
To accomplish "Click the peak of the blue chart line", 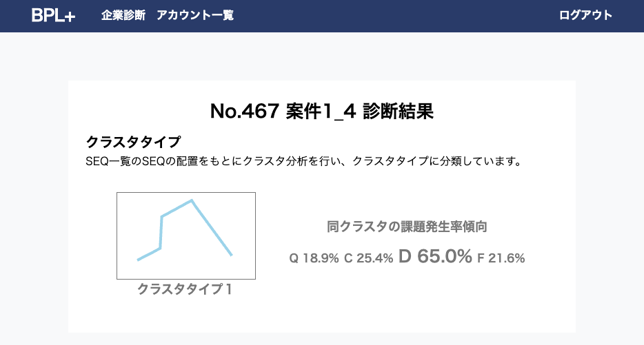I will pos(191,200).
